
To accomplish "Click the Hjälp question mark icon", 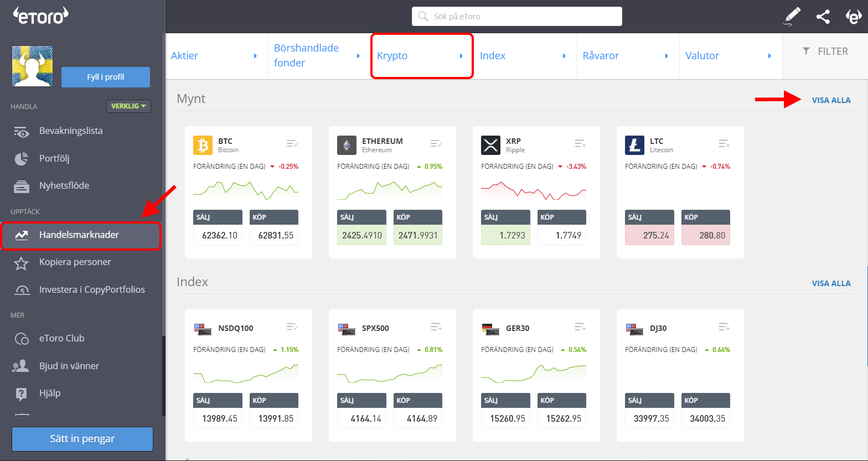I will tap(21, 393).
